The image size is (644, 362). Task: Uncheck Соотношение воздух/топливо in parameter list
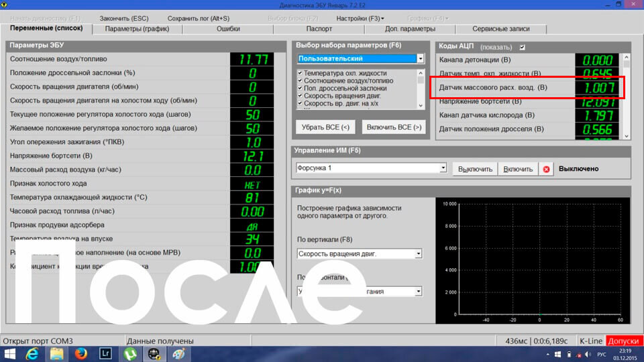point(300,81)
